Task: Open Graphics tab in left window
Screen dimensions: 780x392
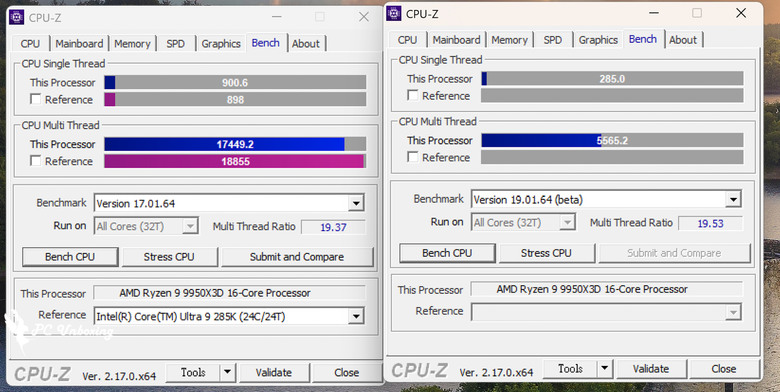Action: pyautogui.click(x=221, y=44)
